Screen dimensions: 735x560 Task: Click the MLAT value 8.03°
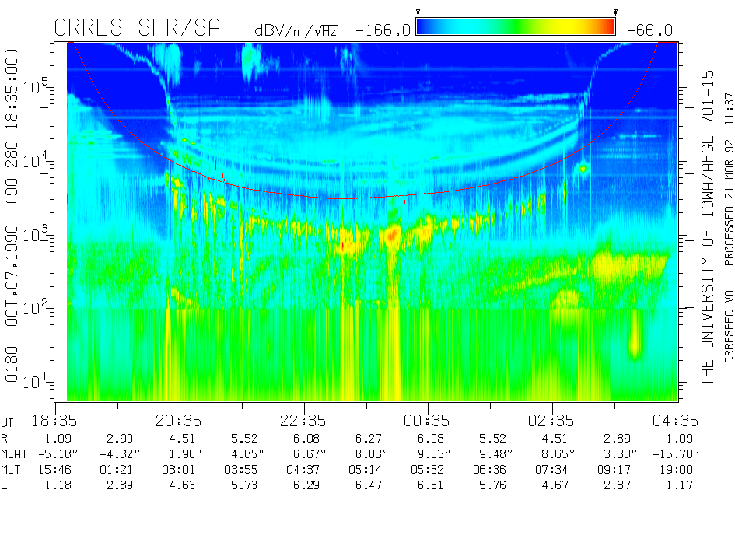390,453
